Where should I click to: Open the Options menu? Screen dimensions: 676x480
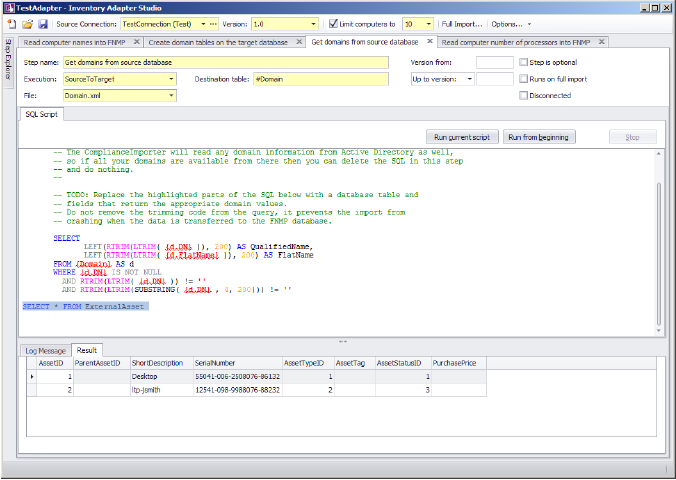tap(509, 23)
